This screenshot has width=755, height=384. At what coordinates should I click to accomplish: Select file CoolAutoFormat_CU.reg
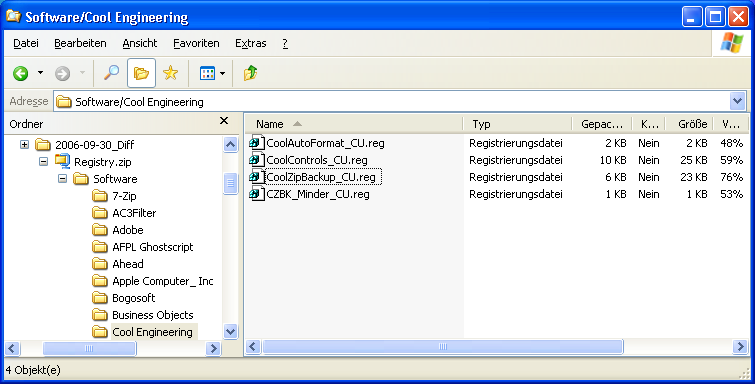click(325, 143)
